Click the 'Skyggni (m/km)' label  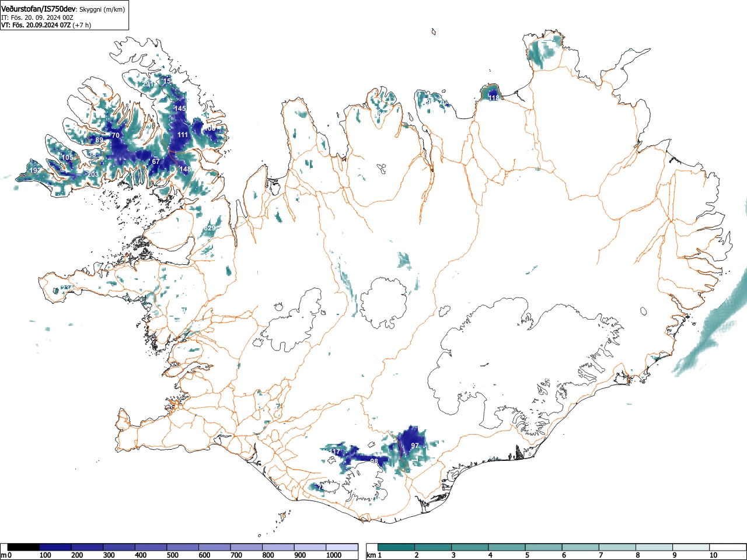(102, 9)
